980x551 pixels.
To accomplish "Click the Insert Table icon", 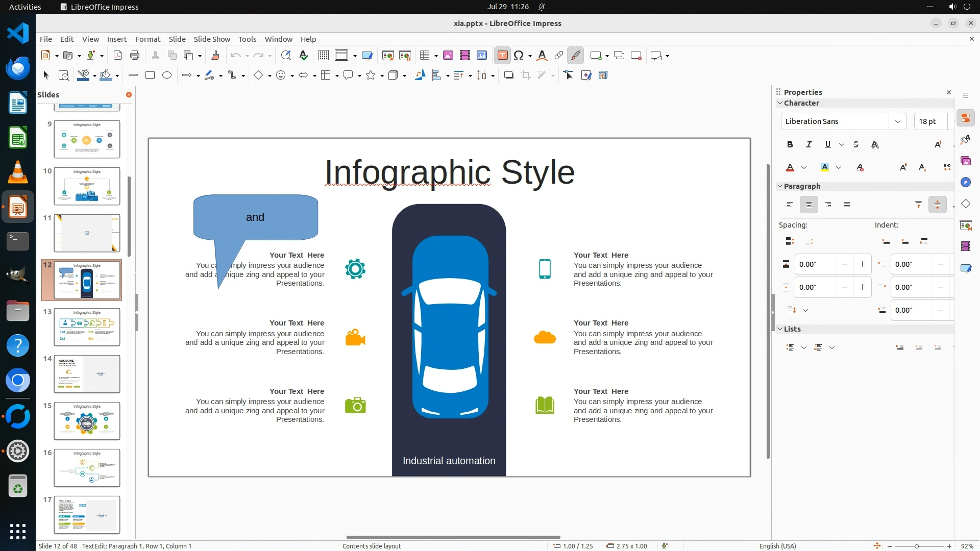I will point(424,56).
